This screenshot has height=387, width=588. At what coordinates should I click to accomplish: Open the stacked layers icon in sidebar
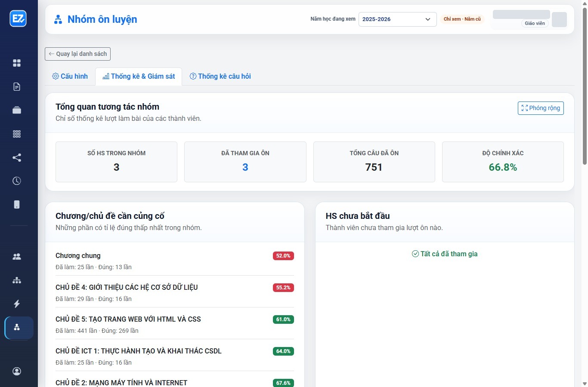pos(17,110)
